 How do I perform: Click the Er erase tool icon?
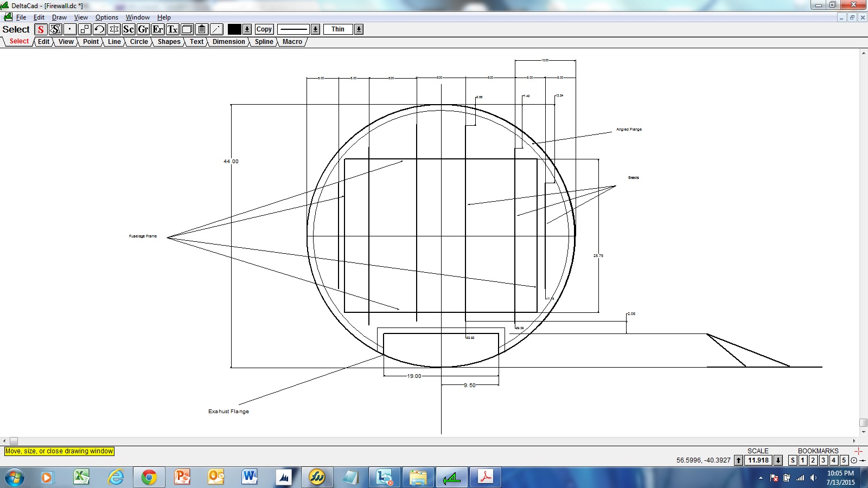[158, 29]
